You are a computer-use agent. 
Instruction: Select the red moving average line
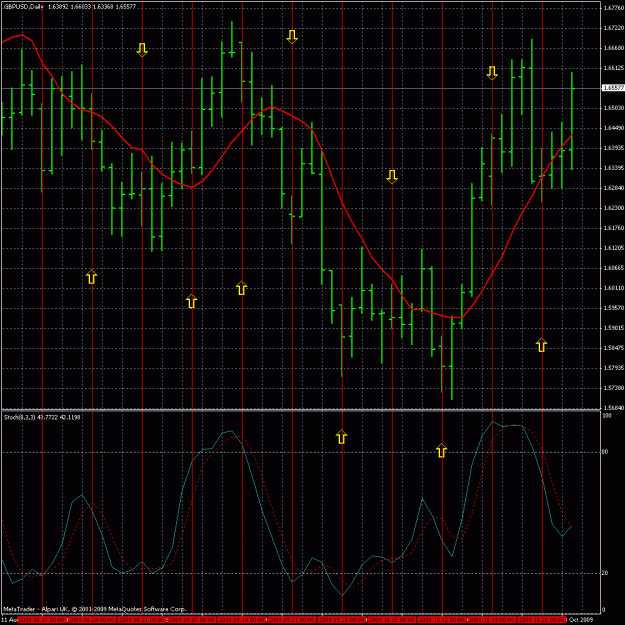[x=342, y=204]
